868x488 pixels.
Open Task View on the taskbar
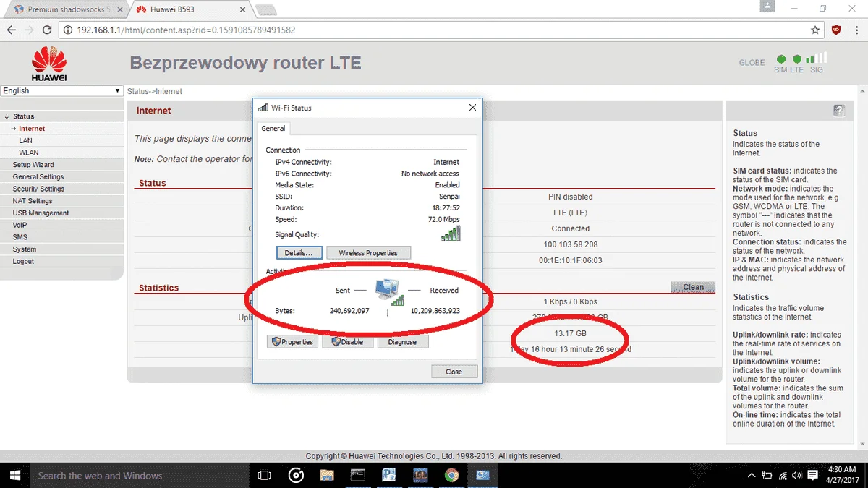tap(265, 475)
